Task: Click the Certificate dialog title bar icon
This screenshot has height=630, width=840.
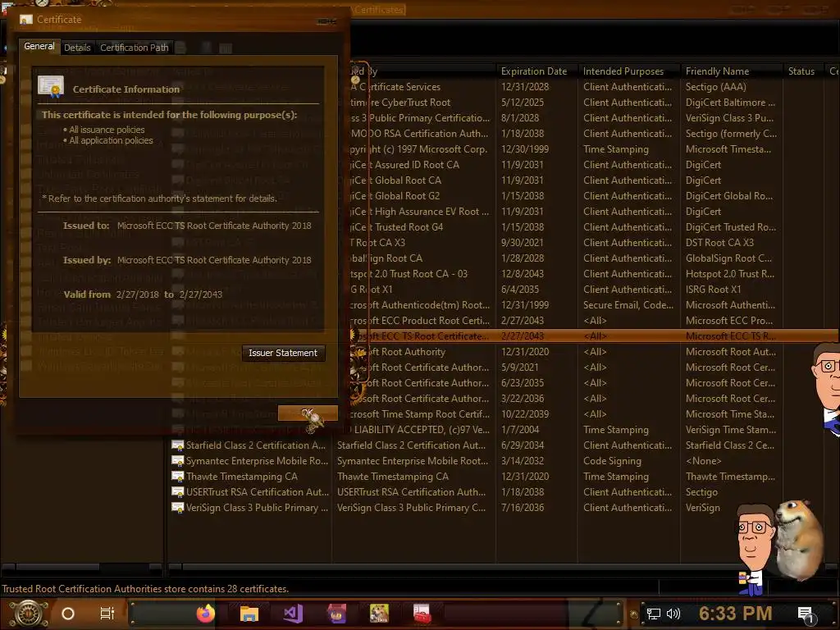Action: 25,20
